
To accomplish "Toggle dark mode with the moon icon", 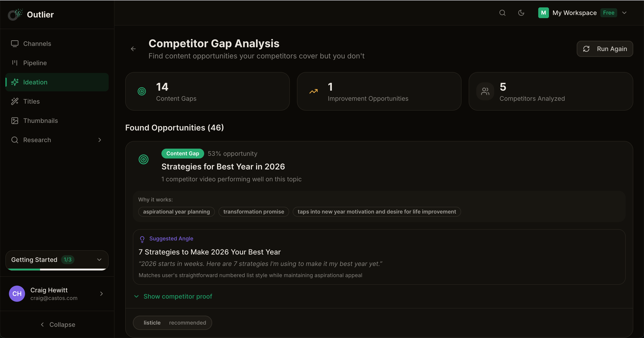I will 521,13.
